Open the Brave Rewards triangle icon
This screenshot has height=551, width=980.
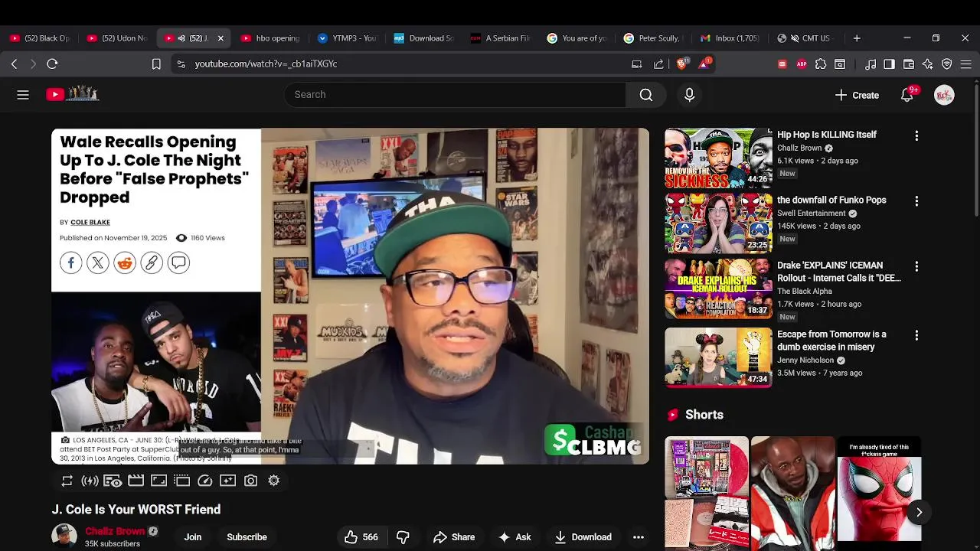pyautogui.click(x=704, y=64)
